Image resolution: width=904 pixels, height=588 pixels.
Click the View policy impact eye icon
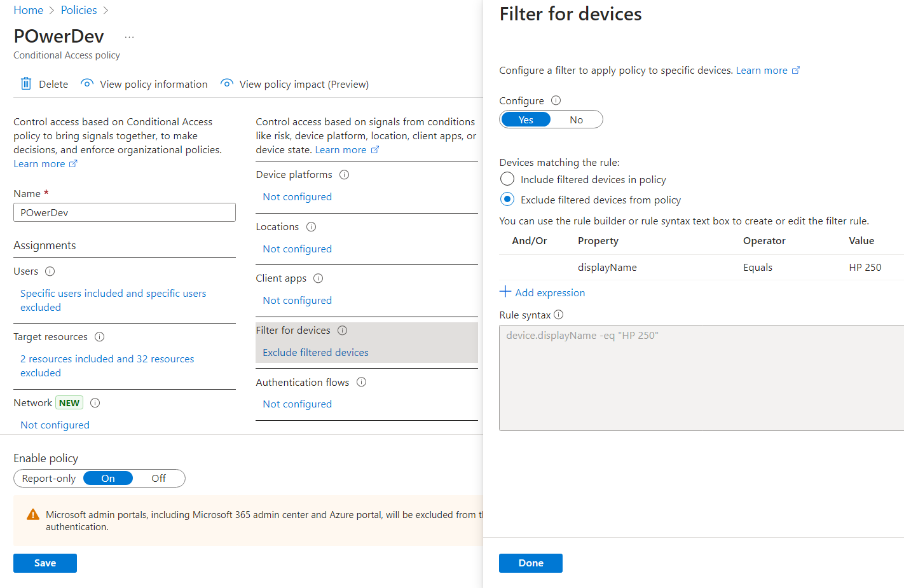(x=226, y=84)
